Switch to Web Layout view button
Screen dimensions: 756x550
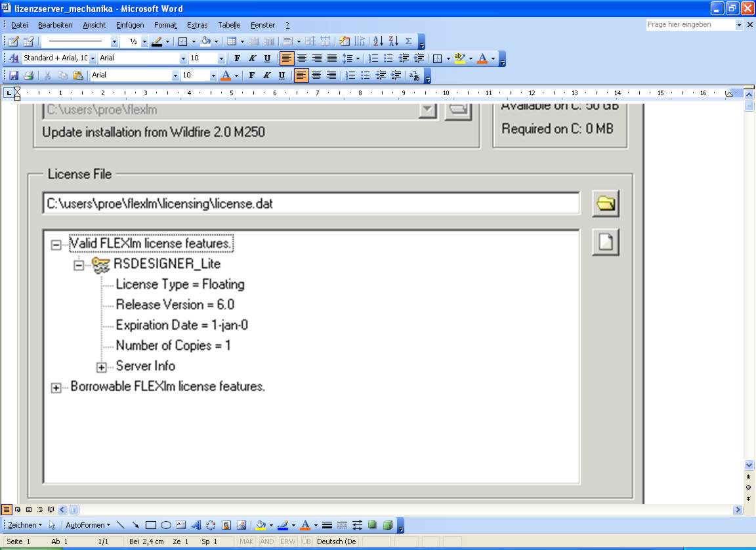tap(18, 509)
